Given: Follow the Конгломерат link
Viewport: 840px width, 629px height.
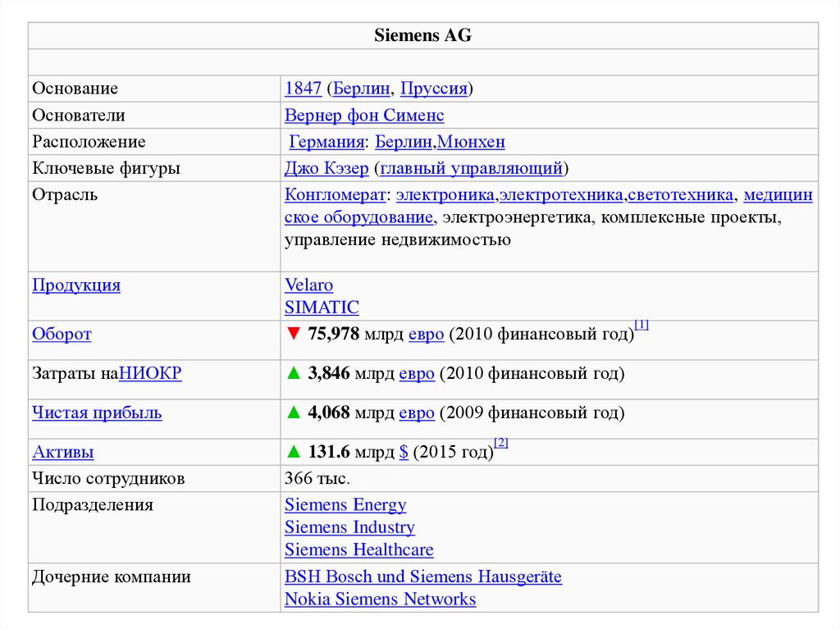Looking at the screenshot, I should [x=335, y=194].
